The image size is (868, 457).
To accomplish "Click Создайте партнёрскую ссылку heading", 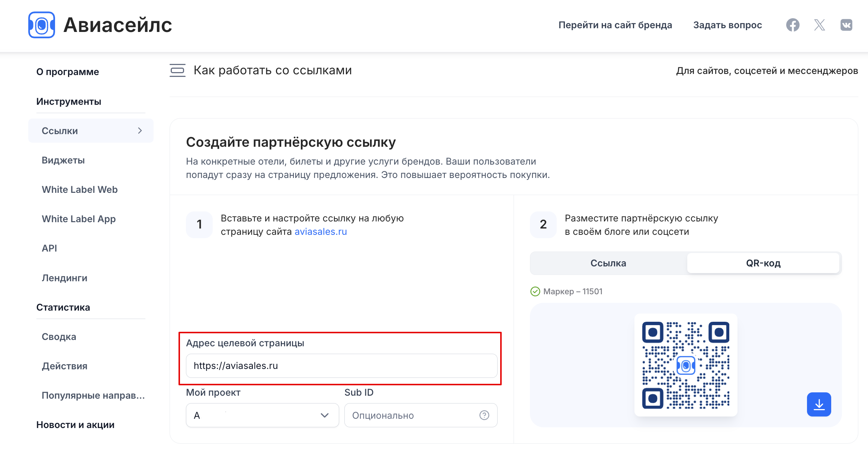I will tap(291, 142).
